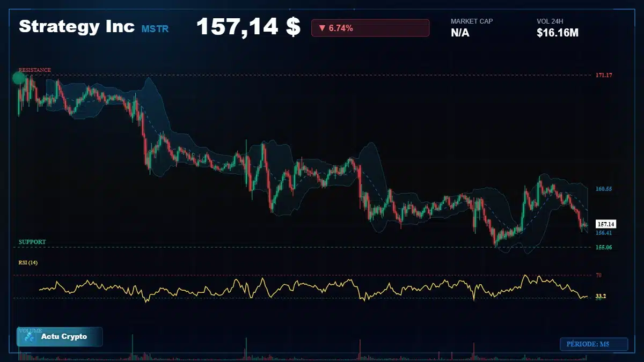
Task: Click the Strategy Inc title
Action: [x=77, y=27]
